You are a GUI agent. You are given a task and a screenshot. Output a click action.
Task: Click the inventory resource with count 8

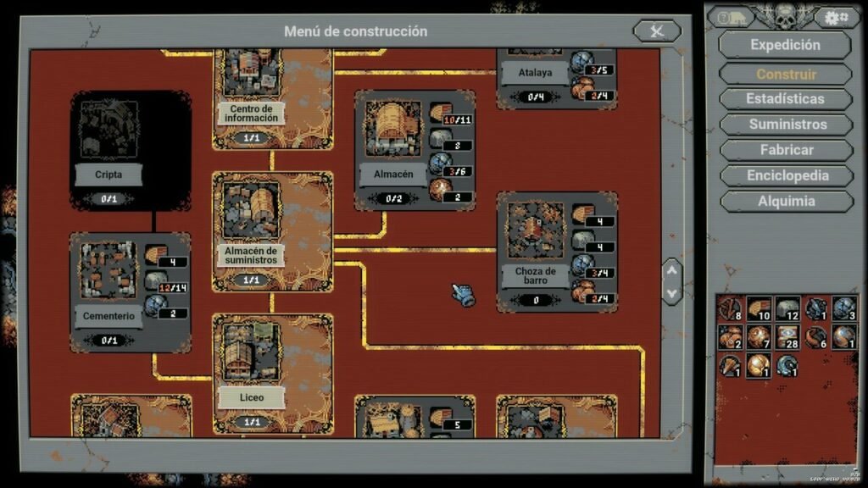(730, 309)
